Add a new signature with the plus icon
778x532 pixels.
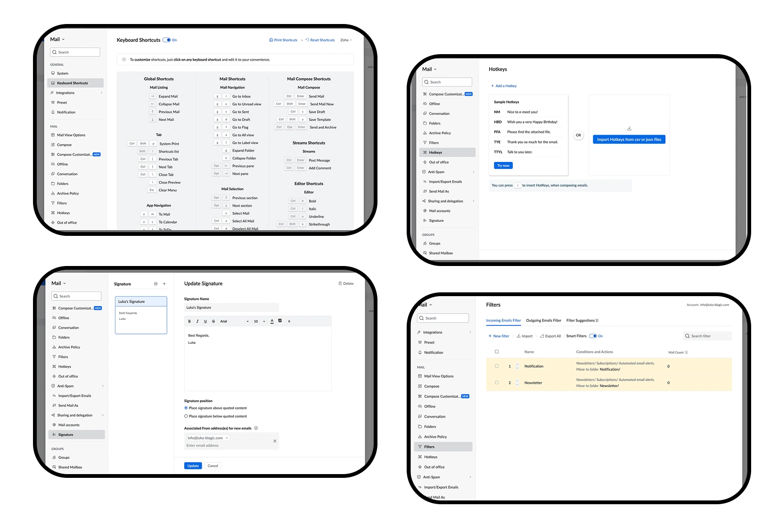pos(164,283)
